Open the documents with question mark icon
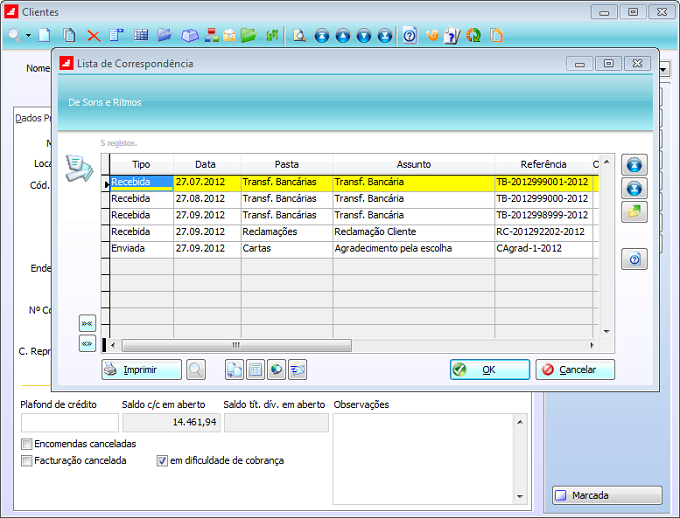The image size is (680, 518). (452, 36)
